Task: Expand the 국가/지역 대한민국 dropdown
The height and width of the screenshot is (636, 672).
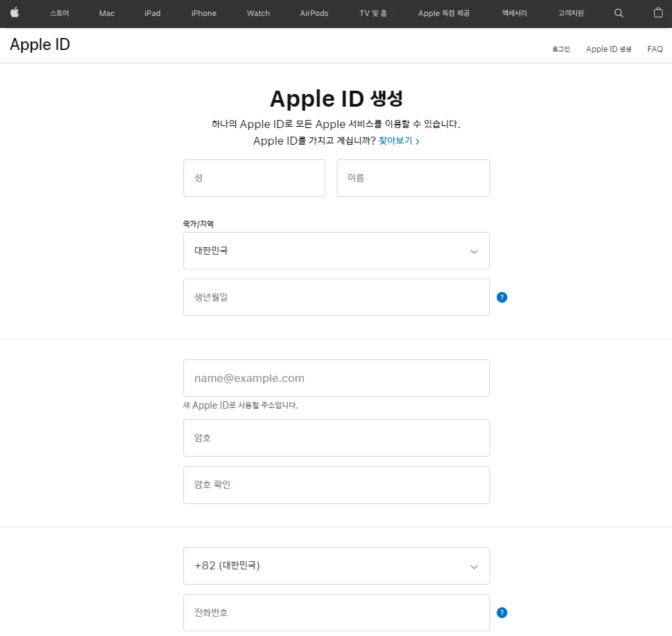Action: tap(337, 251)
